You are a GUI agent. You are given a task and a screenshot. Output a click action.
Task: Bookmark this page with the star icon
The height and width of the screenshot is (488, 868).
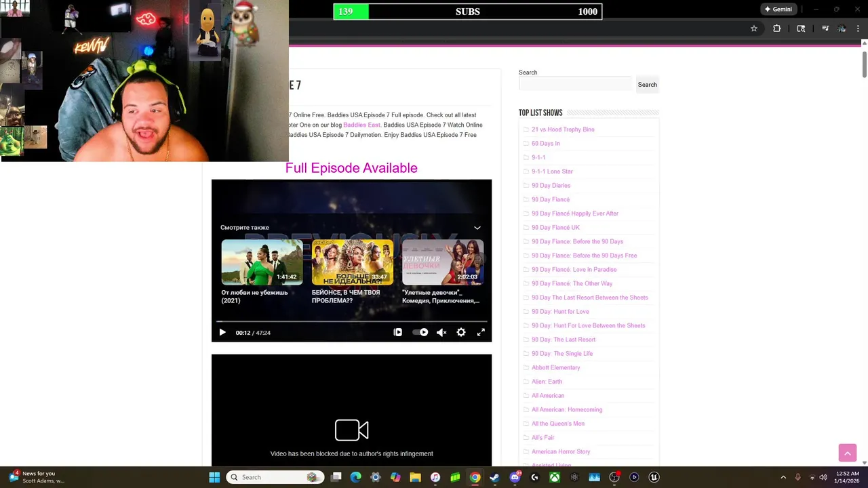pos(753,28)
